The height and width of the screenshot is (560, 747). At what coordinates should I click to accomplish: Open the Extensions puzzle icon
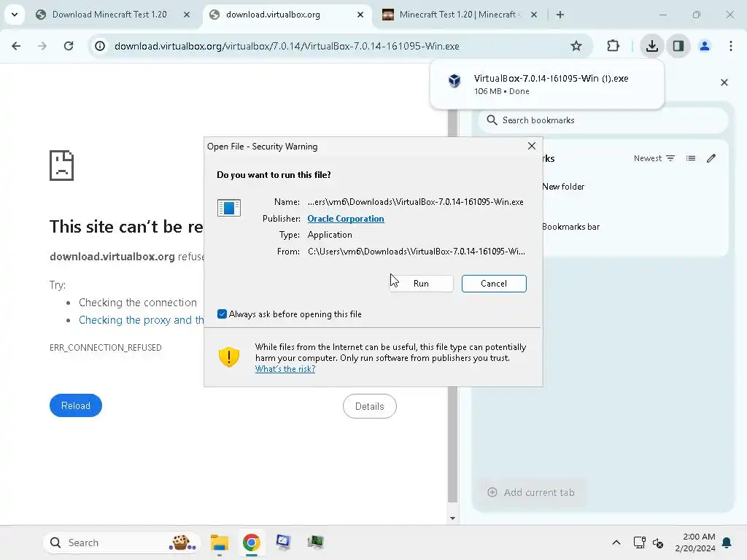[x=613, y=46]
